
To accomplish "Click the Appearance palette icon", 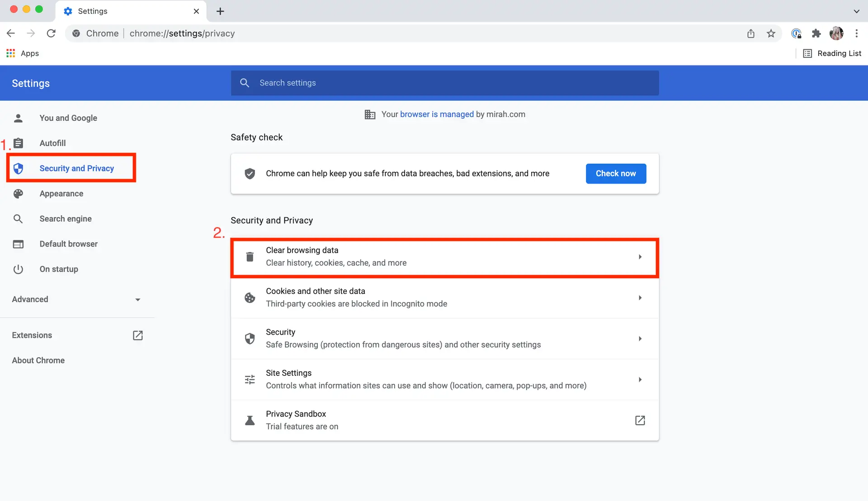I will [x=19, y=194].
